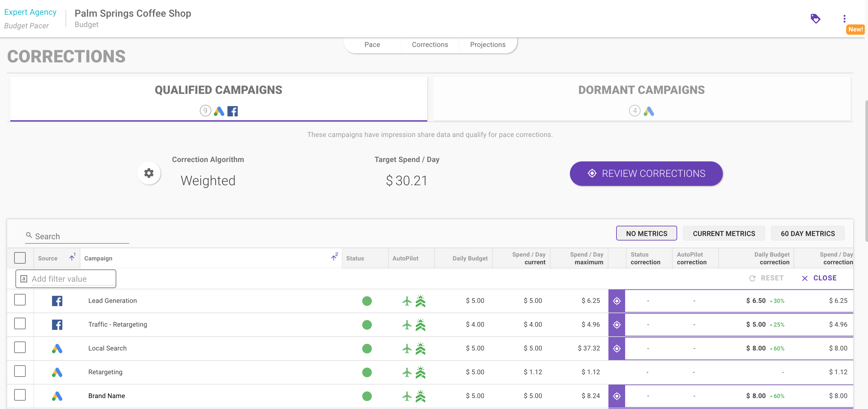Check the Lead Generation row checkbox
This screenshot has width=868, height=409.
[x=20, y=300]
